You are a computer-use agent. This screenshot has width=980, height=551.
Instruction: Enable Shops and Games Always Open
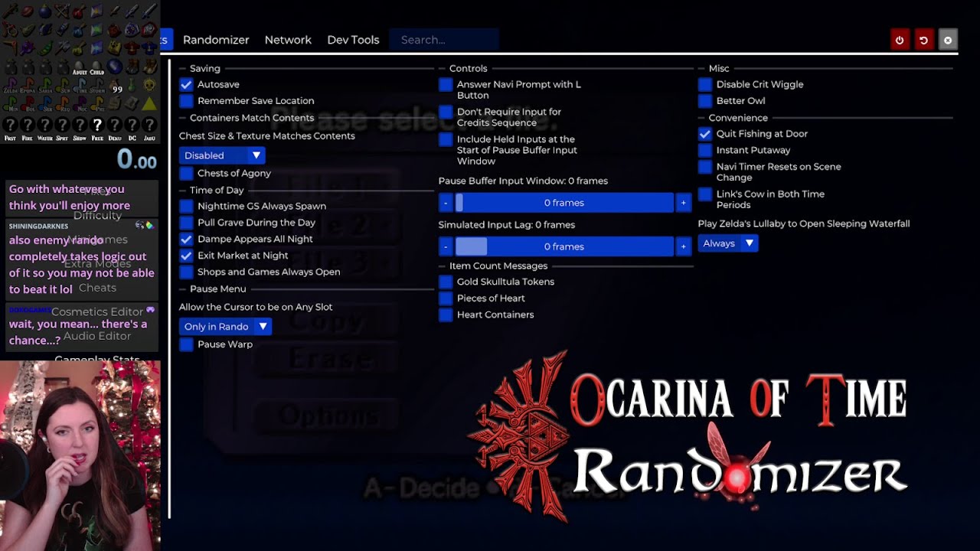click(186, 272)
